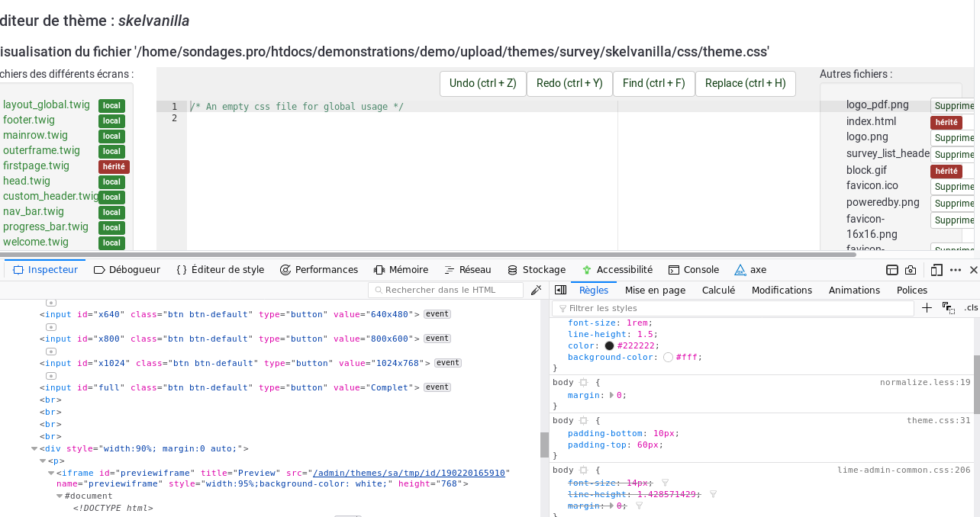Collapse the previewiframe iframe node

pyautogui.click(x=51, y=473)
